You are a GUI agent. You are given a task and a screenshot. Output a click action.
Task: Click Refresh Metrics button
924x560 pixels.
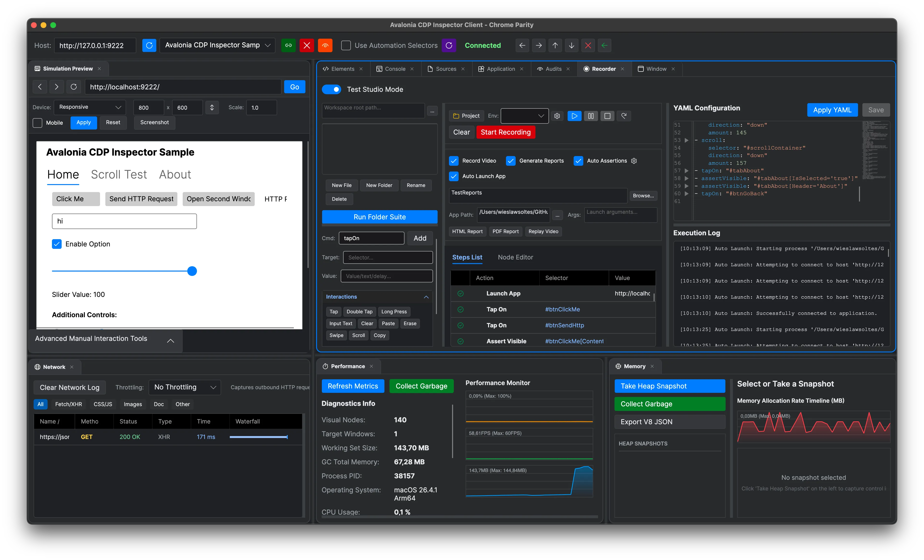[353, 386]
